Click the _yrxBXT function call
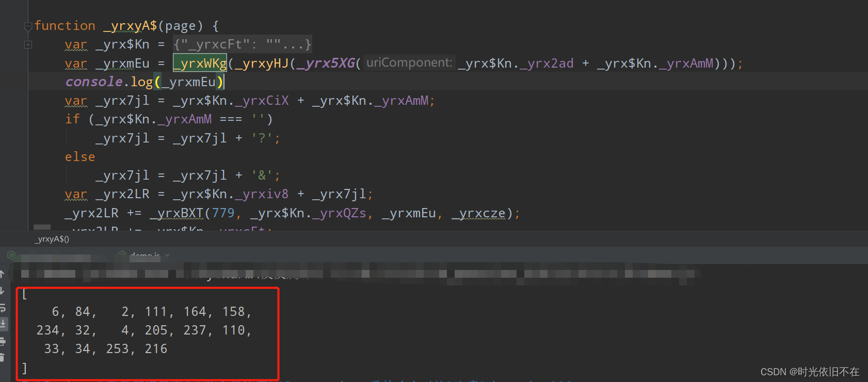868x382 pixels. (x=176, y=213)
